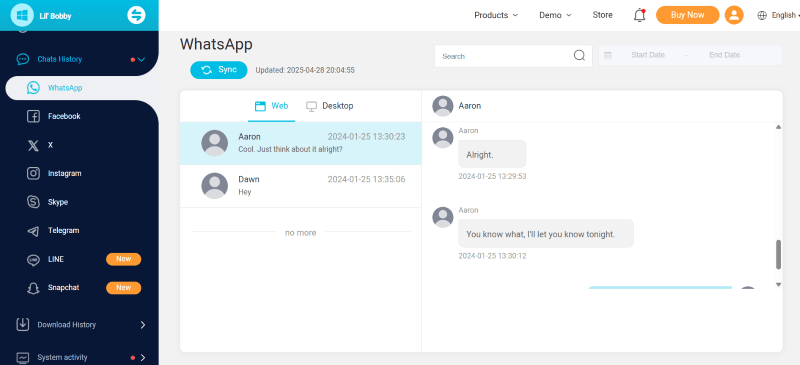800x365 pixels.
Task: Click the WhatsApp logo icon in sidebar
Action: [x=33, y=88]
